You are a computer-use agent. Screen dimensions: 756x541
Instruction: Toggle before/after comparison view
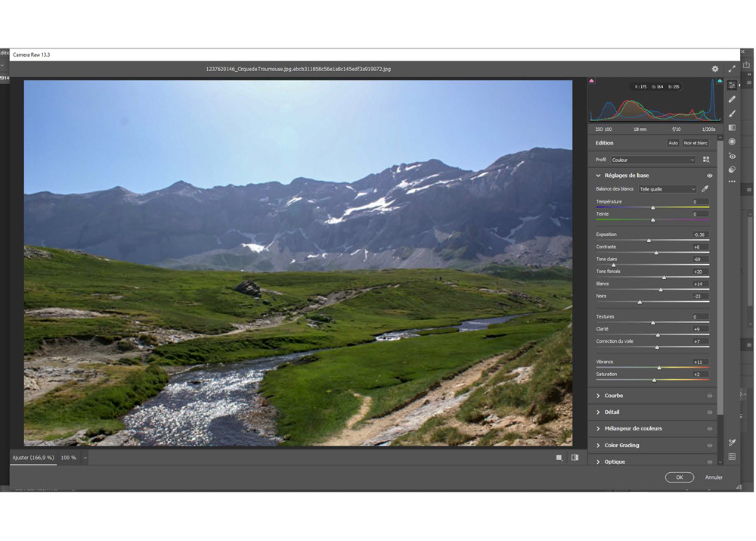point(575,458)
